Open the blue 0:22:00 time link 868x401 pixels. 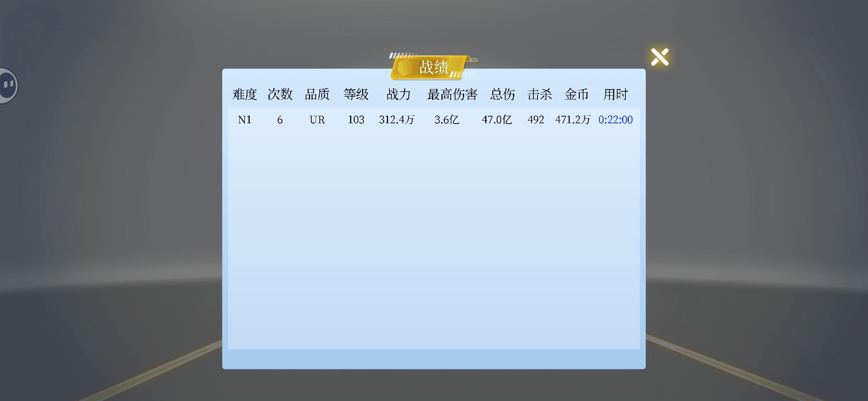point(615,120)
